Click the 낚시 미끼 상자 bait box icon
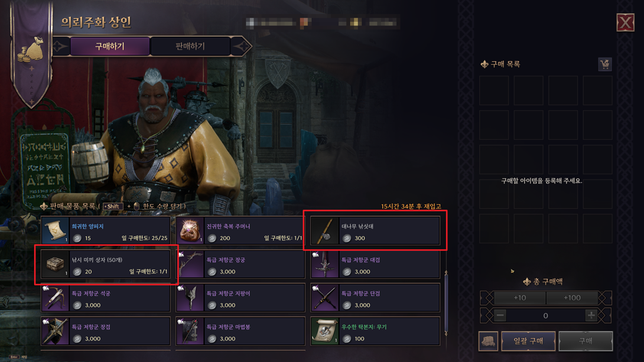 (x=55, y=265)
